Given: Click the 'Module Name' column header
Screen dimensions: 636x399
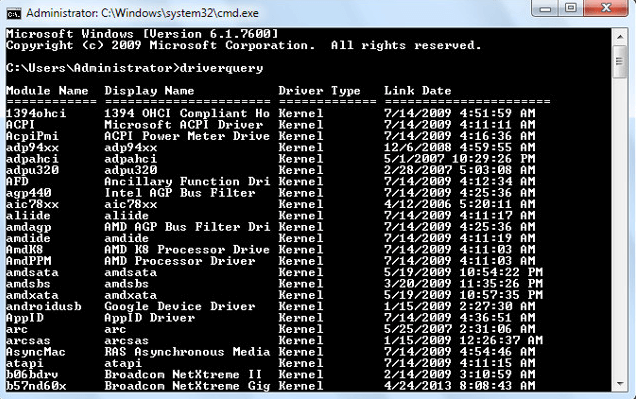Looking at the screenshot, I should tap(47, 90).
